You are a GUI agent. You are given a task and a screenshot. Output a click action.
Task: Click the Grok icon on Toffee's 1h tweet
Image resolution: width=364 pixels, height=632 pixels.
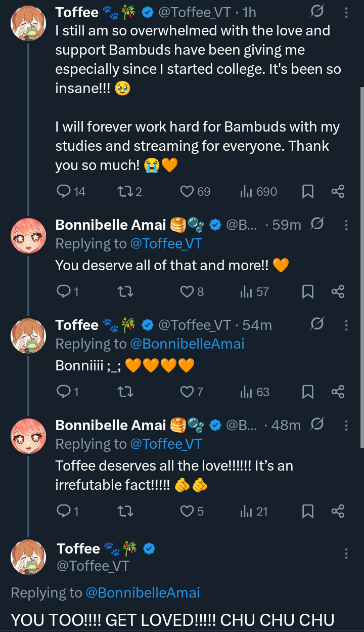(x=317, y=12)
